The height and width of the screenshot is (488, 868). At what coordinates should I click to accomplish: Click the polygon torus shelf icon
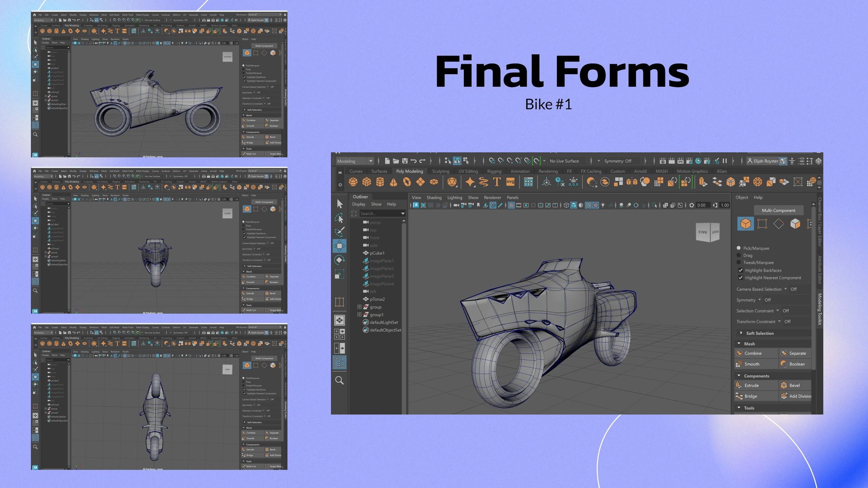407,182
